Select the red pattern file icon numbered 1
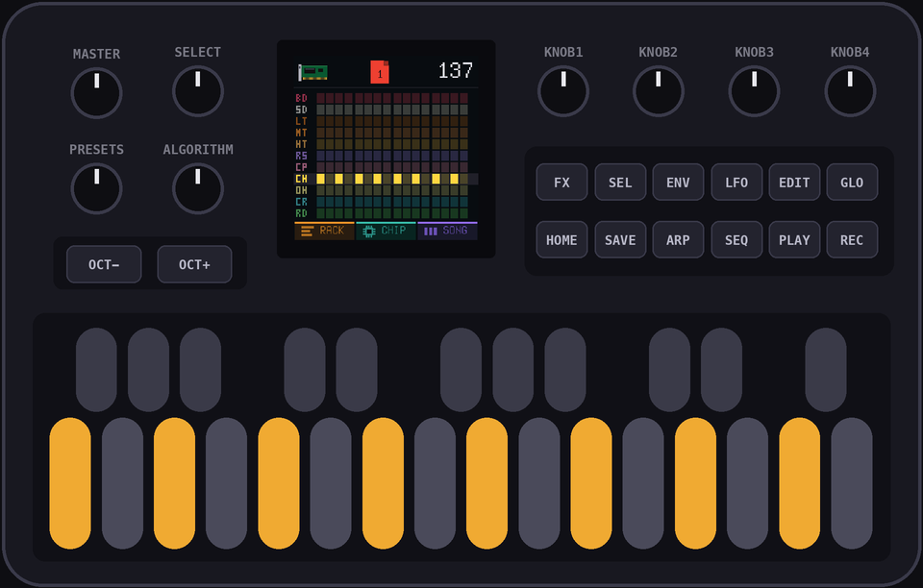 pyautogui.click(x=380, y=72)
